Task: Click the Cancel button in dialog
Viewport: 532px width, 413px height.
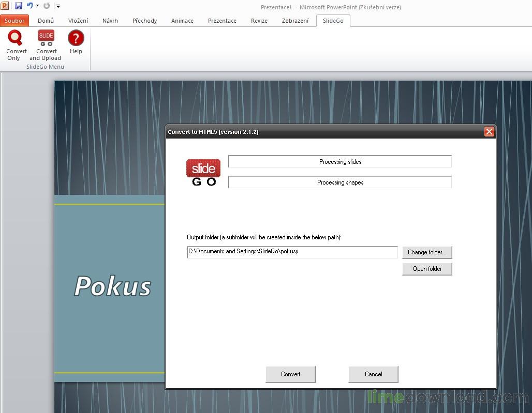Action: [373, 374]
